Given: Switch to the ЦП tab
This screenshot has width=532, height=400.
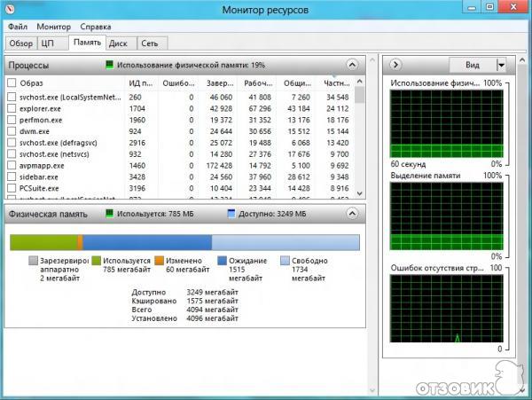Looking at the screenshot, I should point(48,43).
